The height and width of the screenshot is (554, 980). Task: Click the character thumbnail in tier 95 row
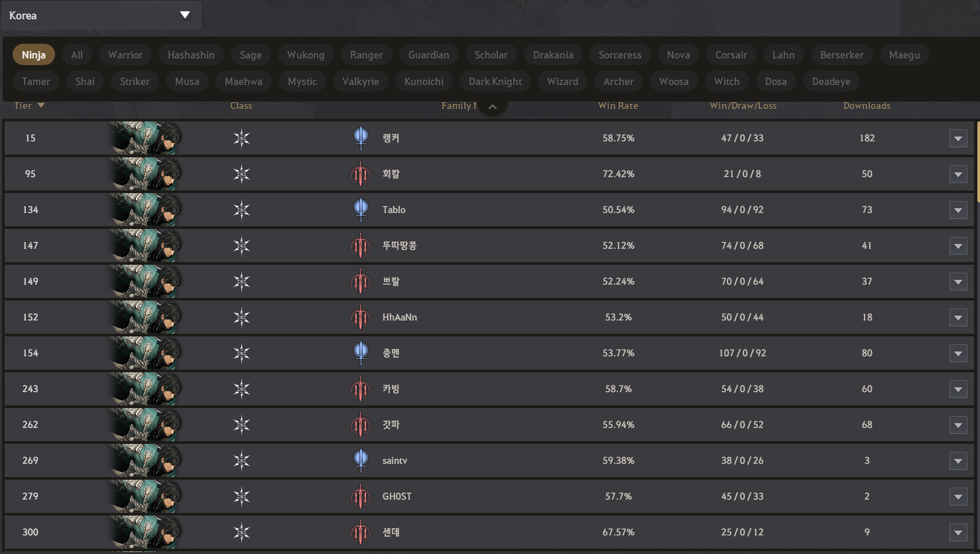coord(146,174)
